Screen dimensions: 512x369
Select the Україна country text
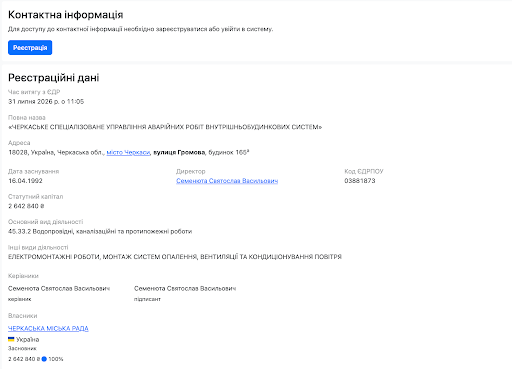coord(28,339)
